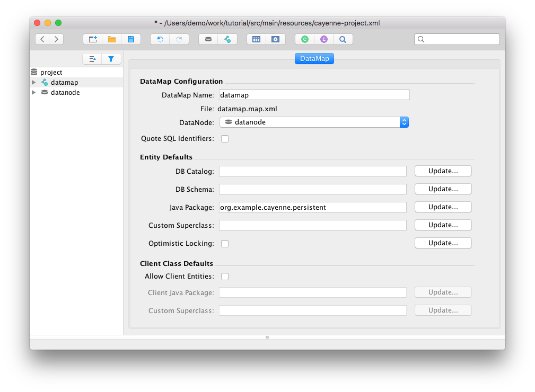Toggle the Optimistic Locking checkbox
This screenshot has width=535, height=392.
click(x=225, y=244)
